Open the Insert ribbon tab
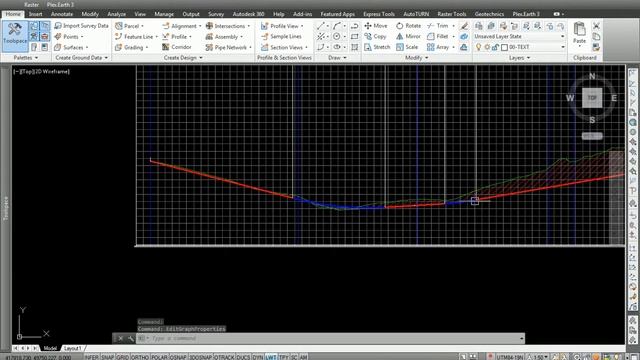This screenshot has width=640, height=360. (36, 14)
